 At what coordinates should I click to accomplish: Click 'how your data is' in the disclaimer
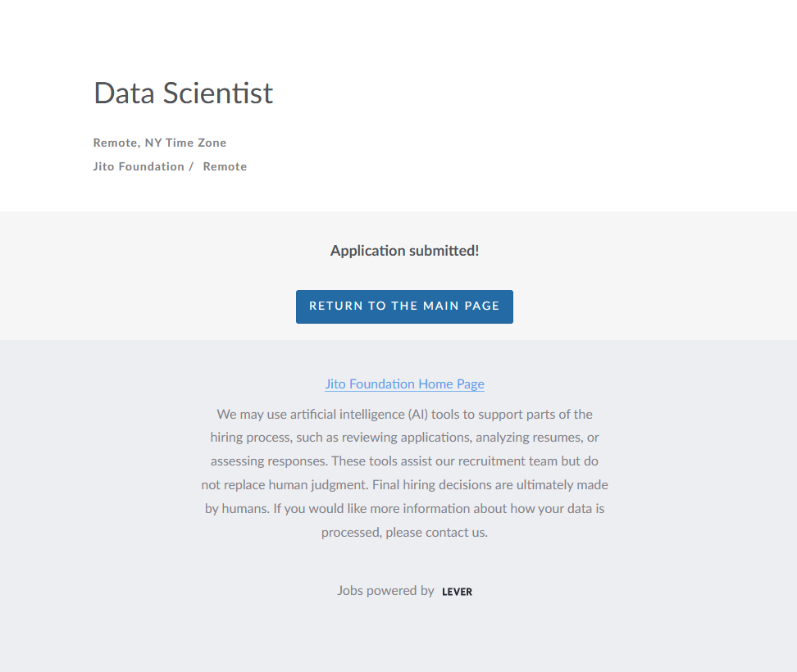pyautogui.click(x=558, y=508)
